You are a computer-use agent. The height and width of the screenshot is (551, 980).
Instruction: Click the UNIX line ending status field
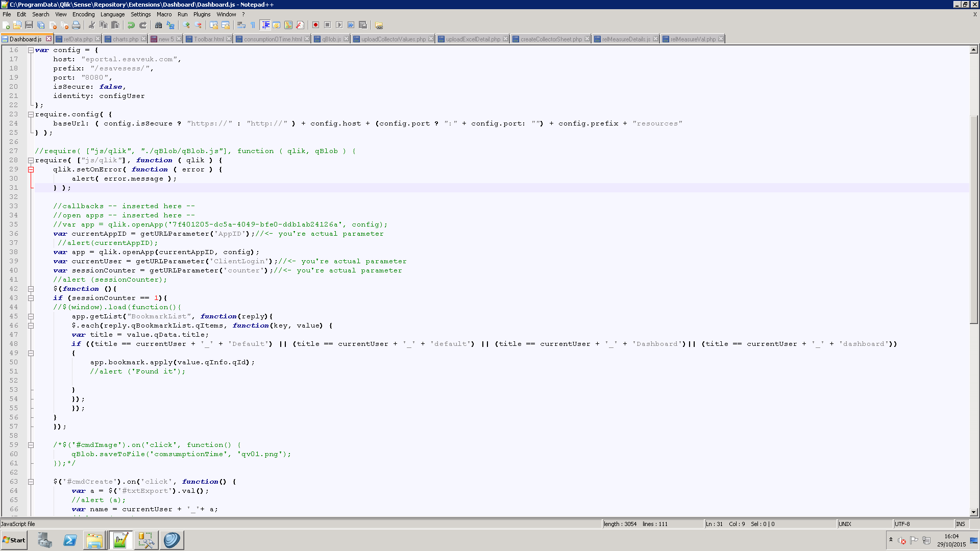click(x=864, y=524)
